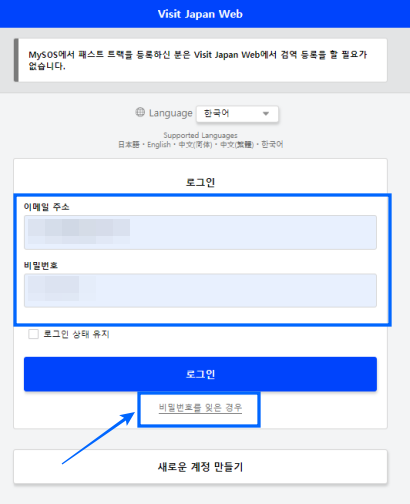Click the dropdown arrow in language selector
Image resolution: width=410 pixels, height=504 pixels.
coord(266,114)
